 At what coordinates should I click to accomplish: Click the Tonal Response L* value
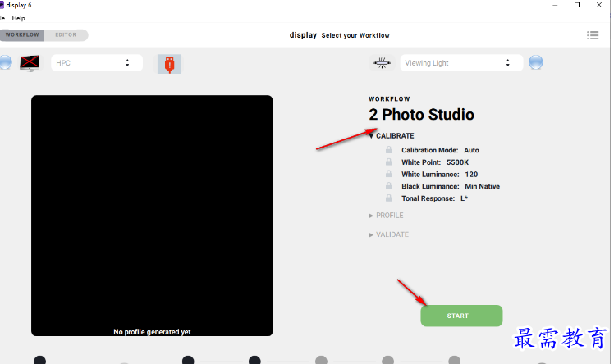[464, 198]
